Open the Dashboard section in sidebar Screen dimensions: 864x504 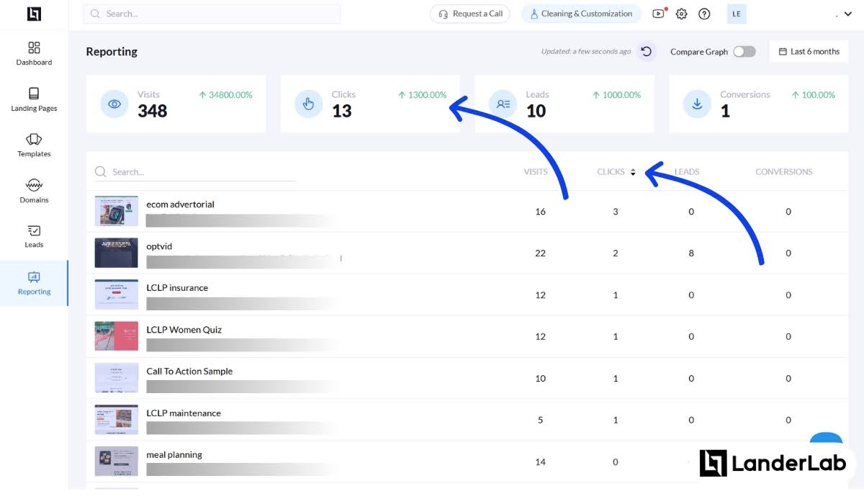pos(34,54)
